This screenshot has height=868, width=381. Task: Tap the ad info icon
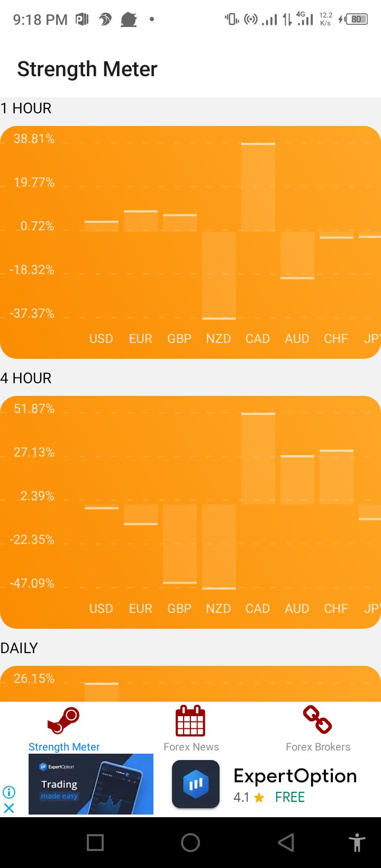(9, 792)
